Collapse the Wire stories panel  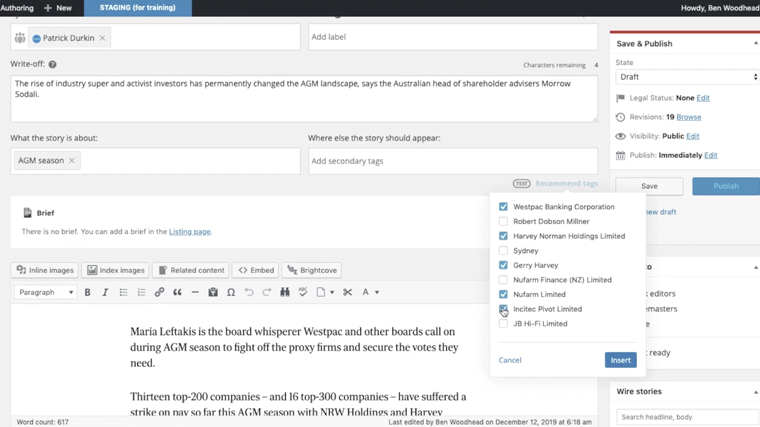pyautogui.click(x=755, y=392)
